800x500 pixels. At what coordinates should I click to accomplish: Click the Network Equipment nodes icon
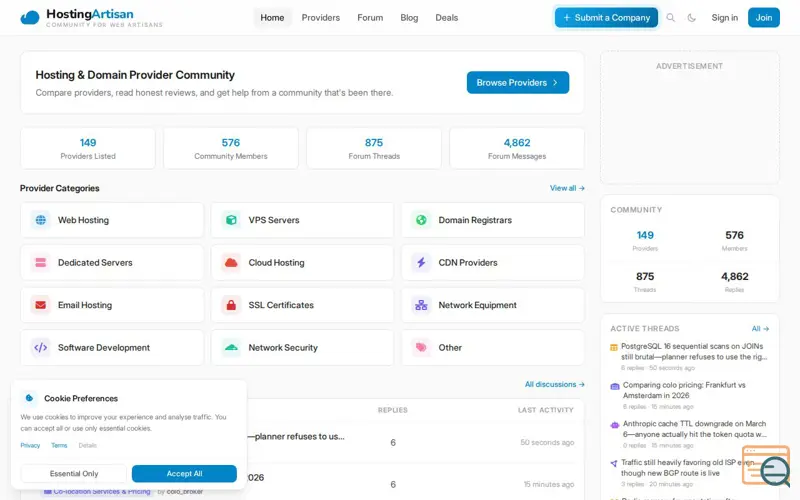[421, 305]
